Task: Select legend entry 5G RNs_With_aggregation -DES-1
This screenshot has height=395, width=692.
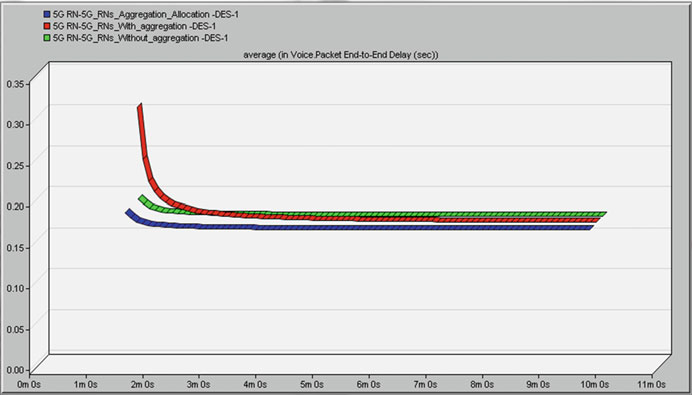Action: (134, 26)
